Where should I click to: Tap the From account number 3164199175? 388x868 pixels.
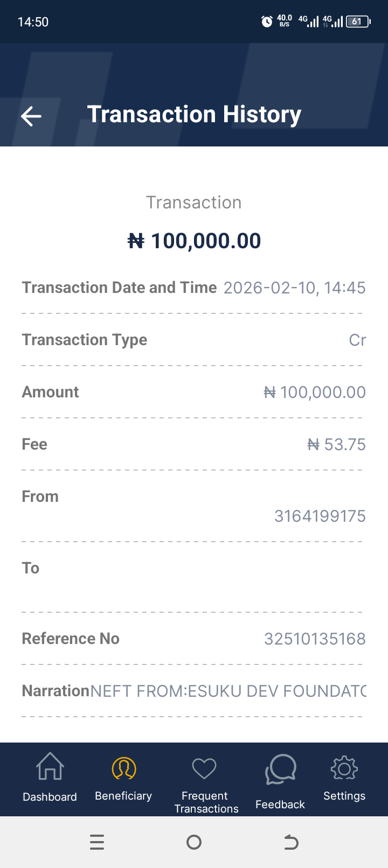[320, 516]
